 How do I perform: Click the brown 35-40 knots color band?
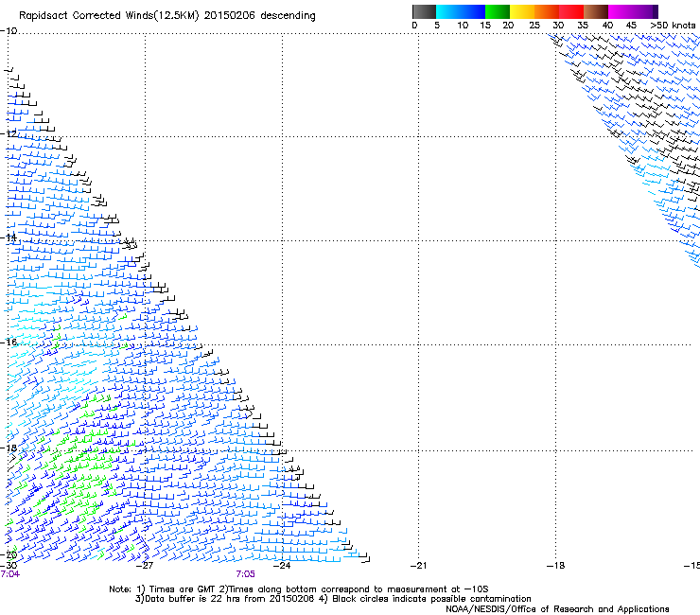point(596,11)
